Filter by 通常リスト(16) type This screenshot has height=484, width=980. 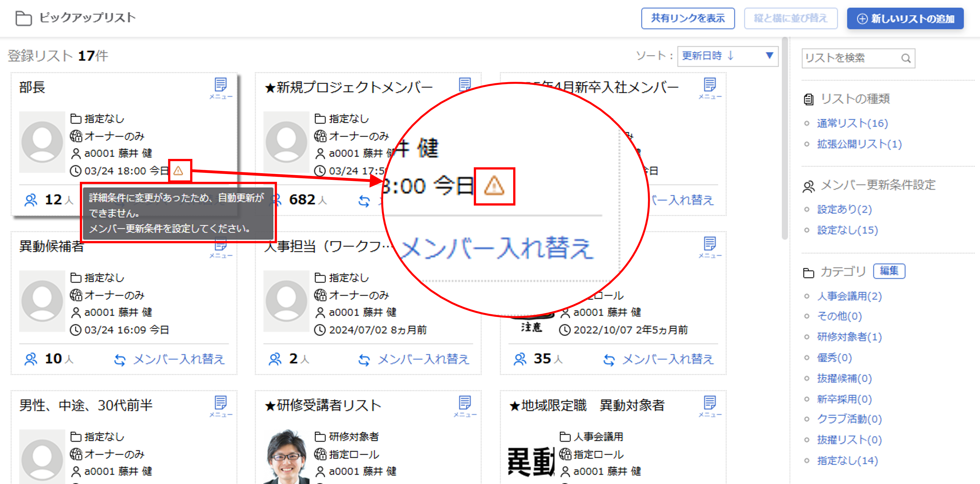852,123
